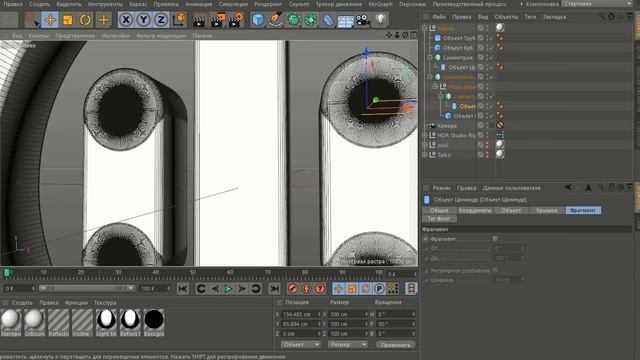Click the Применить button

pos(396,345)
